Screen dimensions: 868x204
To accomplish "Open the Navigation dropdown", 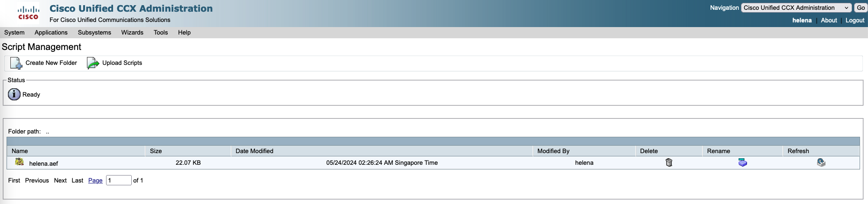I will pyautogui.click(x=796, y=8).
